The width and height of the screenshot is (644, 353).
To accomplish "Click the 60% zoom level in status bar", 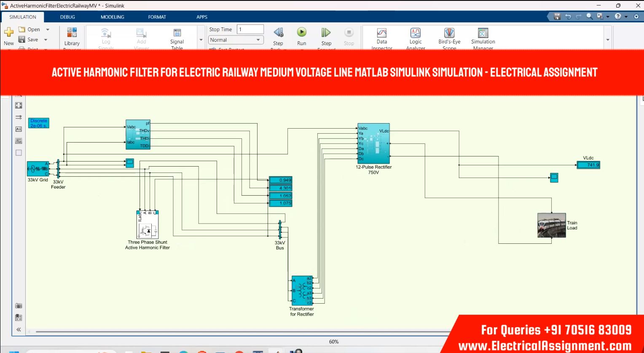I will (334, 342).
